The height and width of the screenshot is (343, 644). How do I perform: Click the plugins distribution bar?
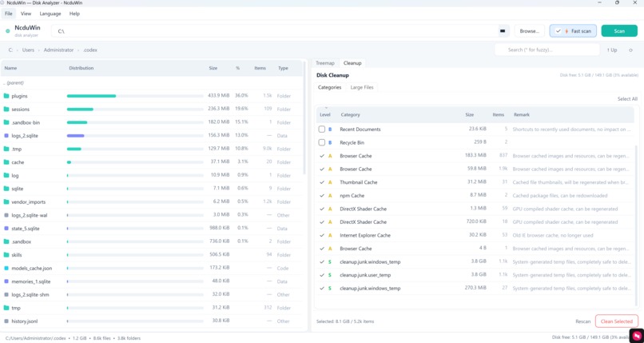pyautogui.click(x=91, y=96)
